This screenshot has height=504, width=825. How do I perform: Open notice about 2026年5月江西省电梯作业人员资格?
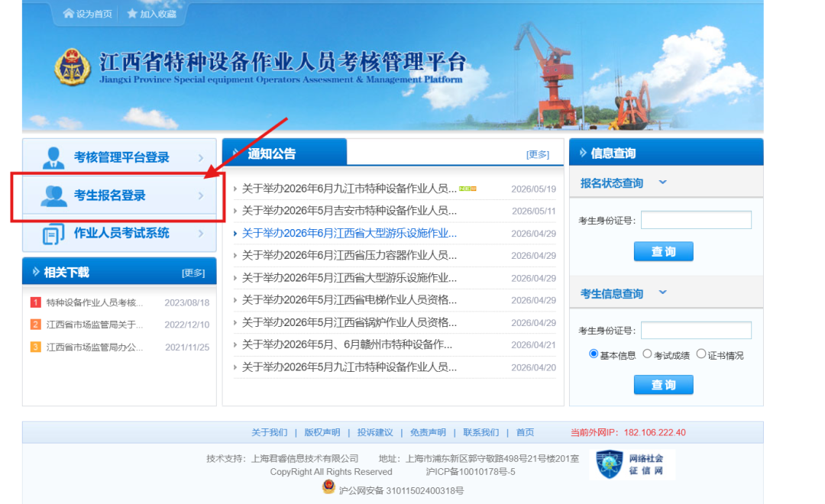349,300
